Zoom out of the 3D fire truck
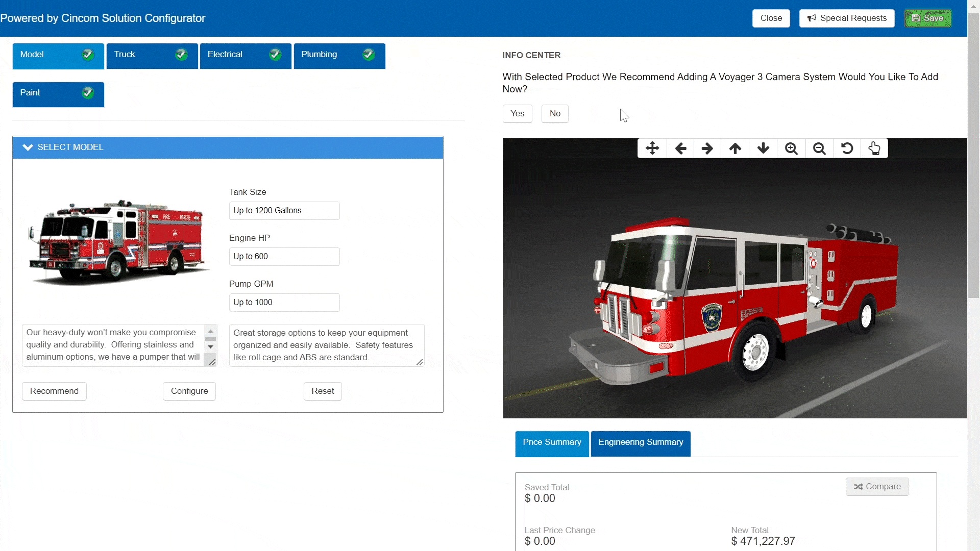 pyautogui.click(x=819, y=148)
